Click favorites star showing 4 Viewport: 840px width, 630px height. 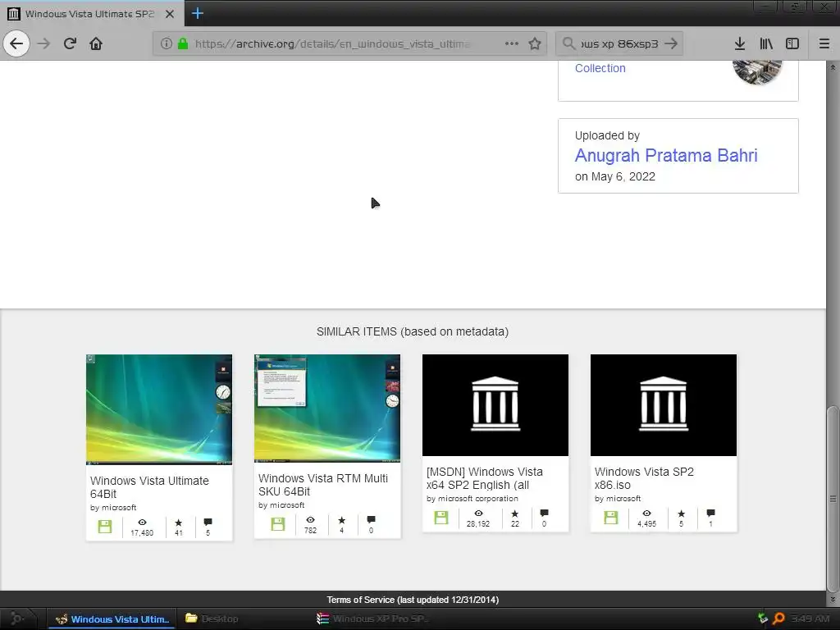[x=342, y=519]
